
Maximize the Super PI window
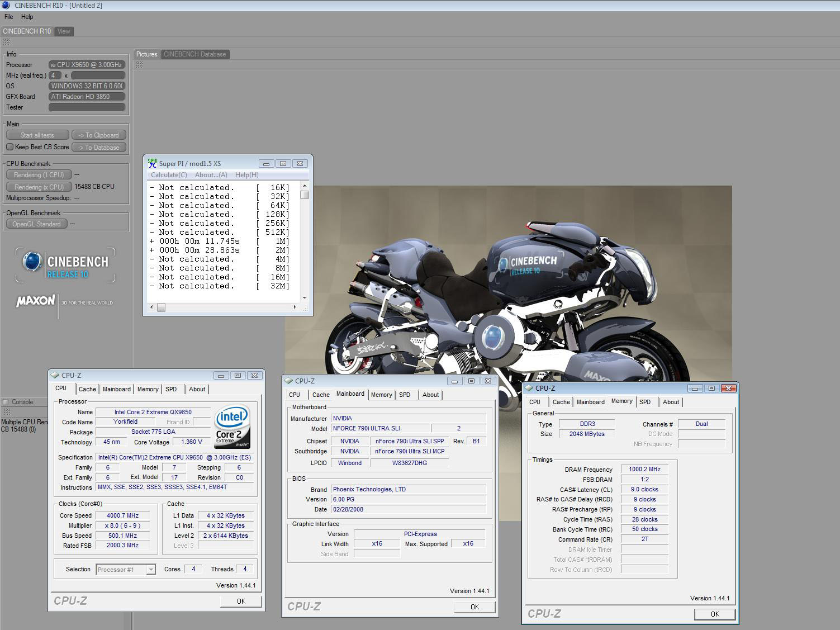click(283, 164)
